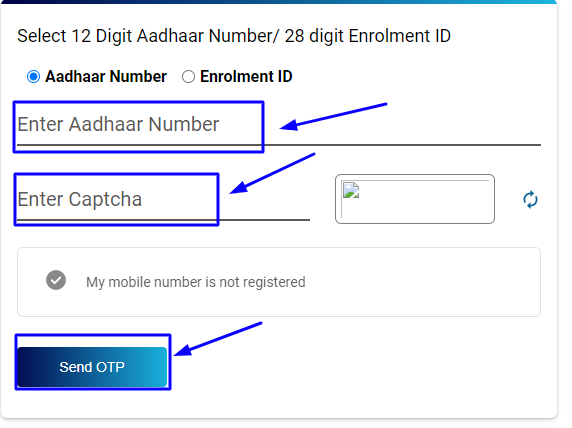The image size is (572, 428).
Task: Select the Aadhaar Number radio button
Action: [x=33, y=77]
